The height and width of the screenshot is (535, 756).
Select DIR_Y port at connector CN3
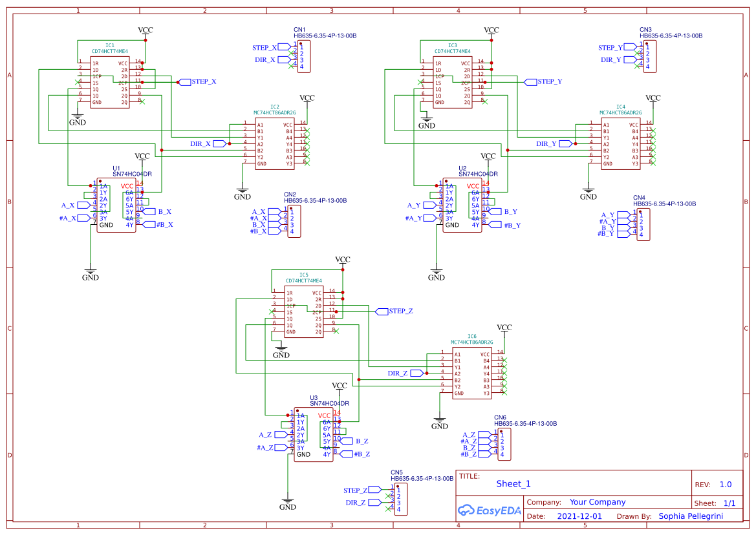[x=618, y=59]
